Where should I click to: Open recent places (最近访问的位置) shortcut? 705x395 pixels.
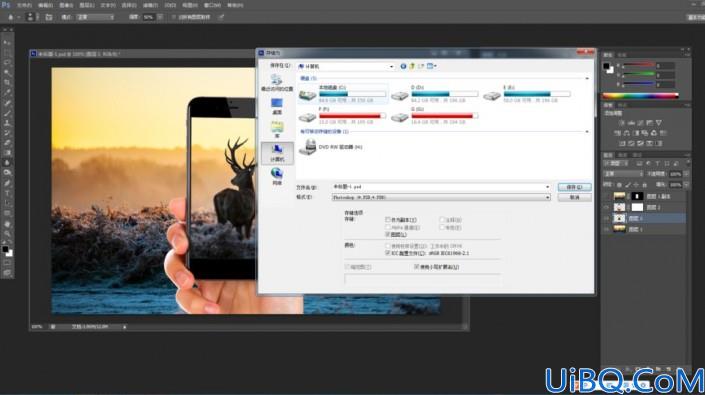coord(277,83)
